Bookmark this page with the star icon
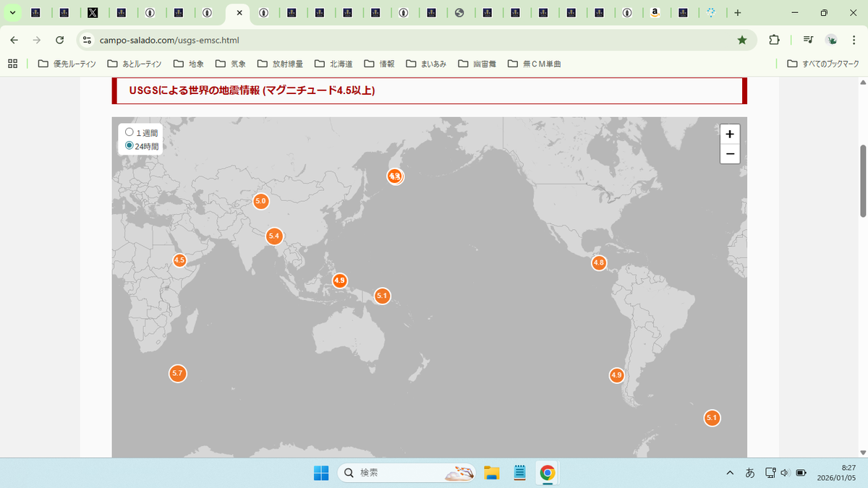This screenshot has height=488, width=868. pyautogui.click(x=742, y=40)
